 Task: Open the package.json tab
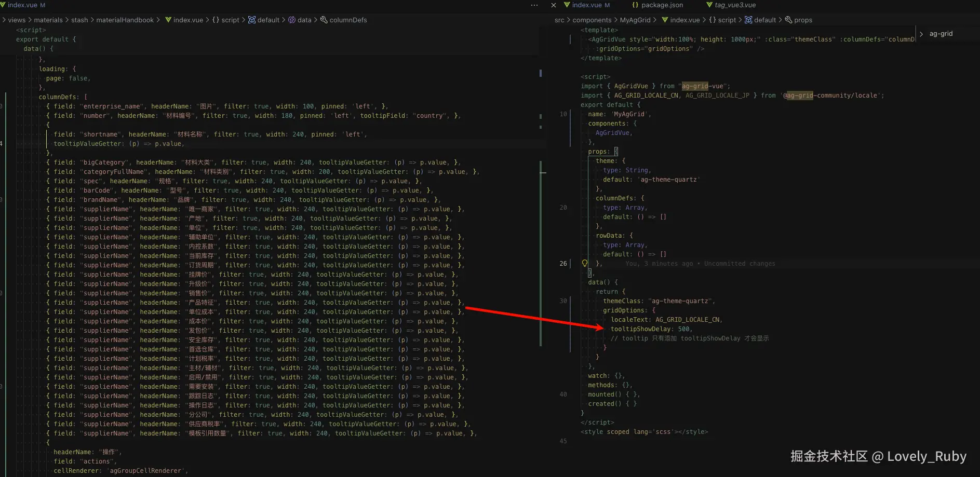click(657, 5)
